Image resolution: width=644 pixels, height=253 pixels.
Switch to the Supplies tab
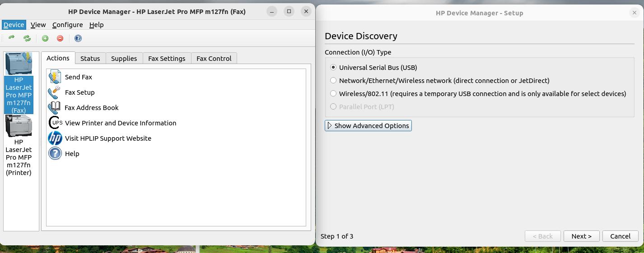tap(124, 59)
